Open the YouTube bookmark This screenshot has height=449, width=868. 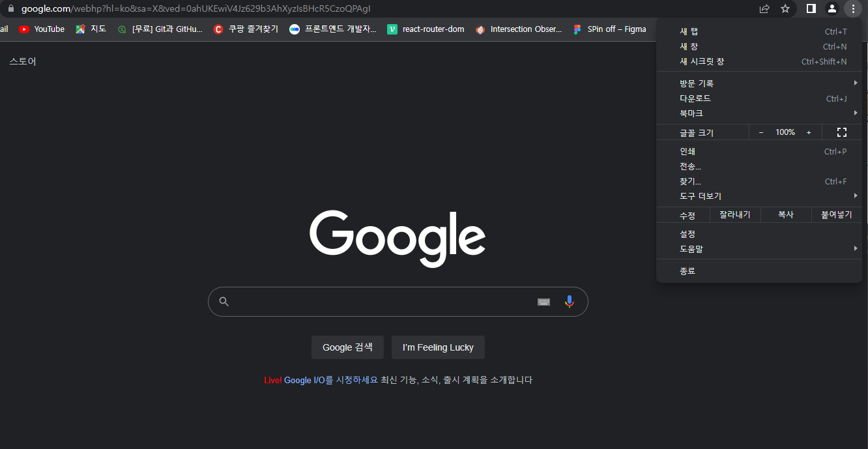point(42,29)
